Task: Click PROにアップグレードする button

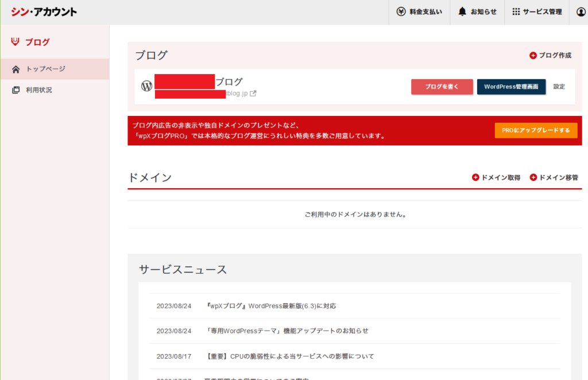Action: click(x=536, y=130)
